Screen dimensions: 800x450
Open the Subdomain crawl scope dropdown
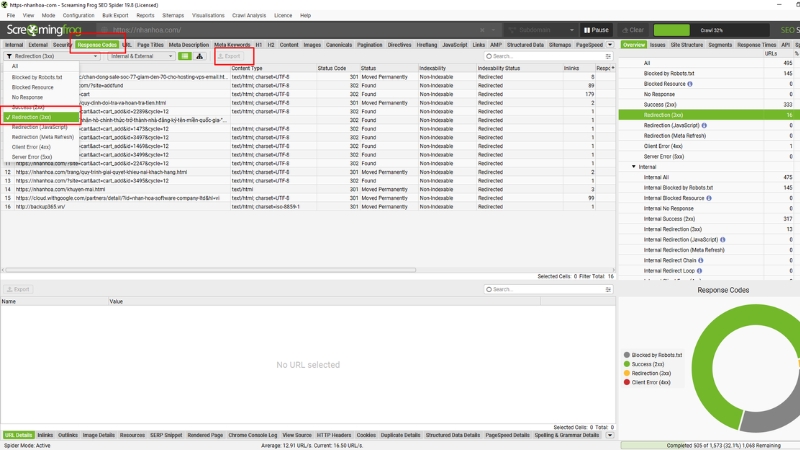click(x=541, y=30)
